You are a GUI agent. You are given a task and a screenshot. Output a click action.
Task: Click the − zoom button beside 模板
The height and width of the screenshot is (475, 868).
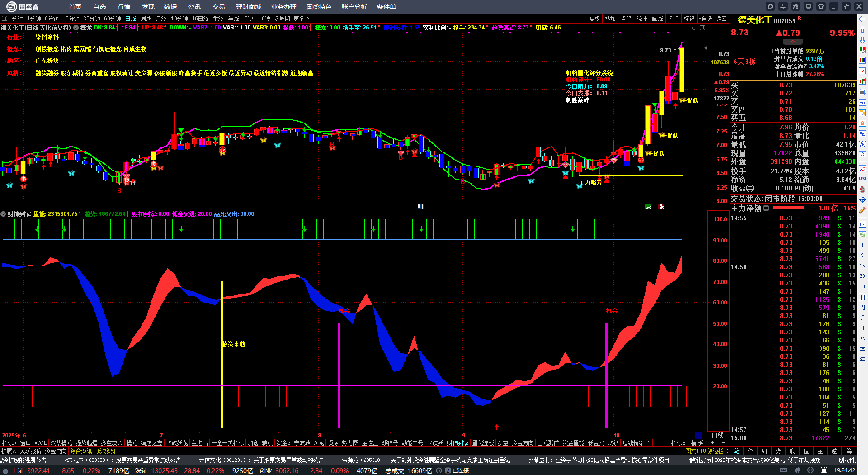pyautogui.click(x=723, y=443)
